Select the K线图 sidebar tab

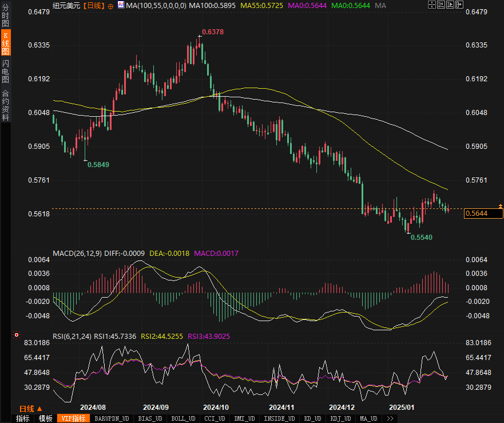click(x=5, y=43)
